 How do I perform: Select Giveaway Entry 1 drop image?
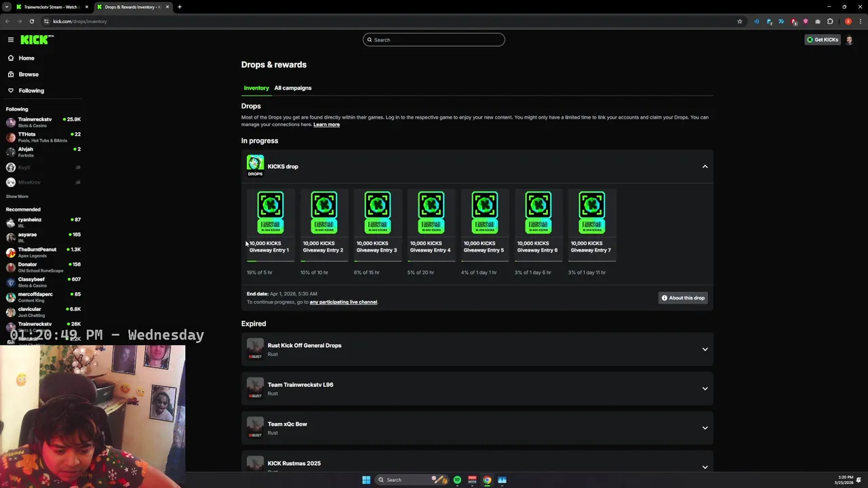pyautogui.click(x=270, y=213)
